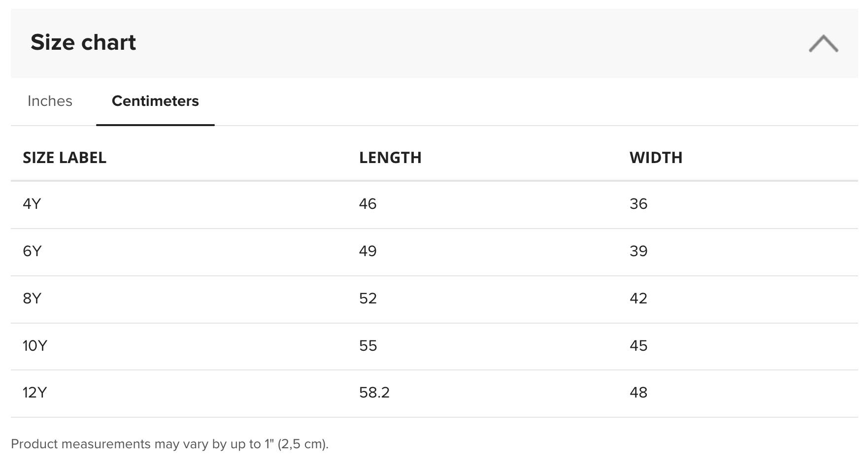The width and height of the screenshot is (868, 465).
Task: Click the 58.2 length value for 12Y
Action: coord(374,393)
